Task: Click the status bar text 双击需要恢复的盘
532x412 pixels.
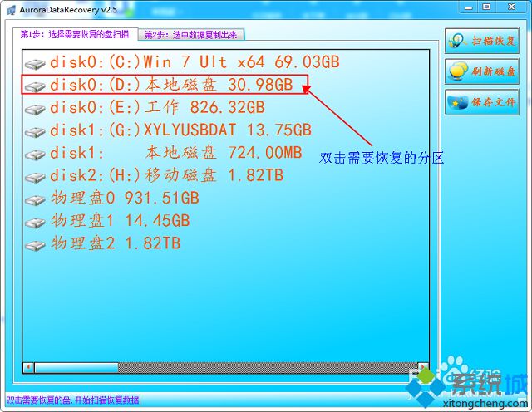Action: click(72, 400)
